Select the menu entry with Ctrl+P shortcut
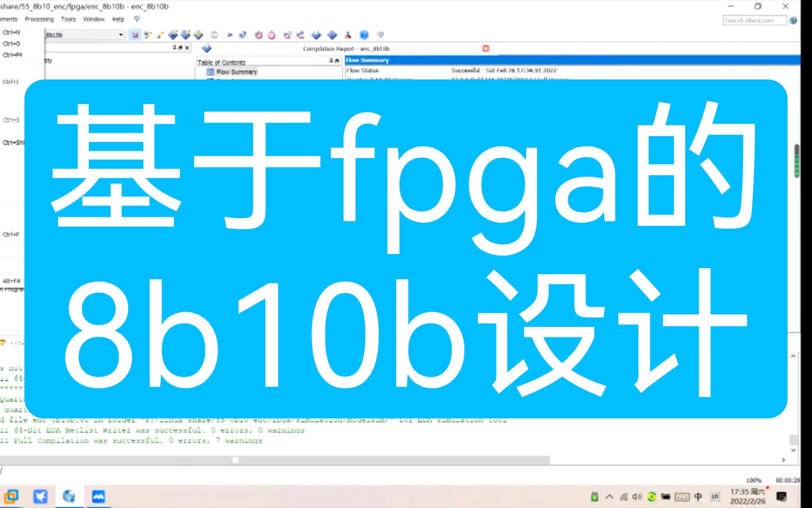The image size is (812, 508). (11, 234)
